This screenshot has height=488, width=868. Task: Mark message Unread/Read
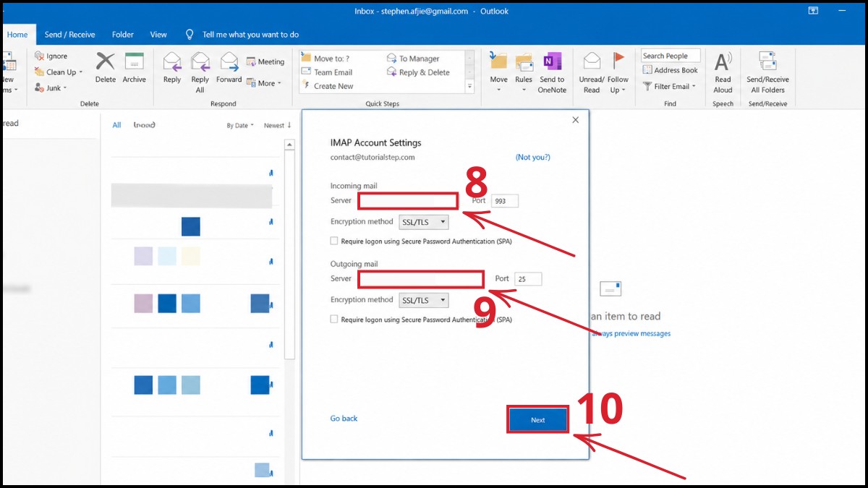(592, 72)
